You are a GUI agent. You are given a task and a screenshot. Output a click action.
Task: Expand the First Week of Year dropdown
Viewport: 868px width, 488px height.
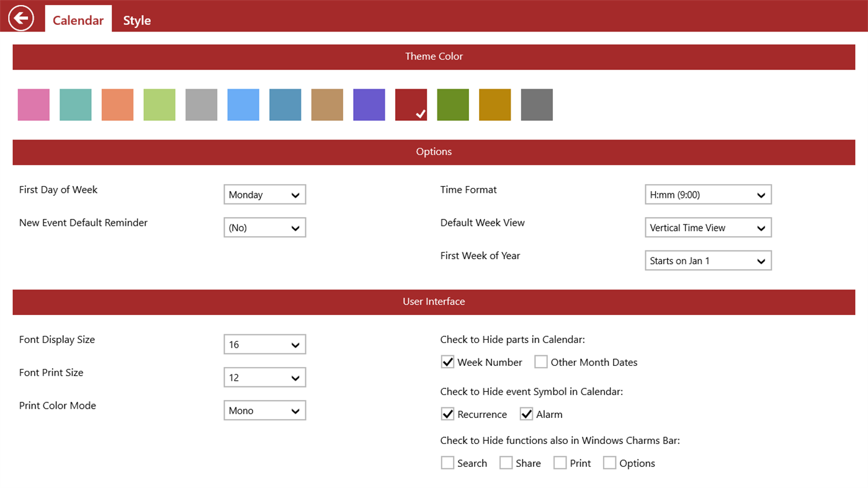[x=708, y=261]
